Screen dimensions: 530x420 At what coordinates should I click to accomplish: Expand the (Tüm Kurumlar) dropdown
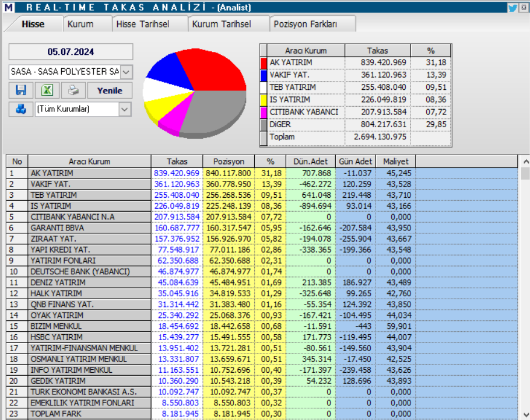pyautogui.click(x=124, y=110)
